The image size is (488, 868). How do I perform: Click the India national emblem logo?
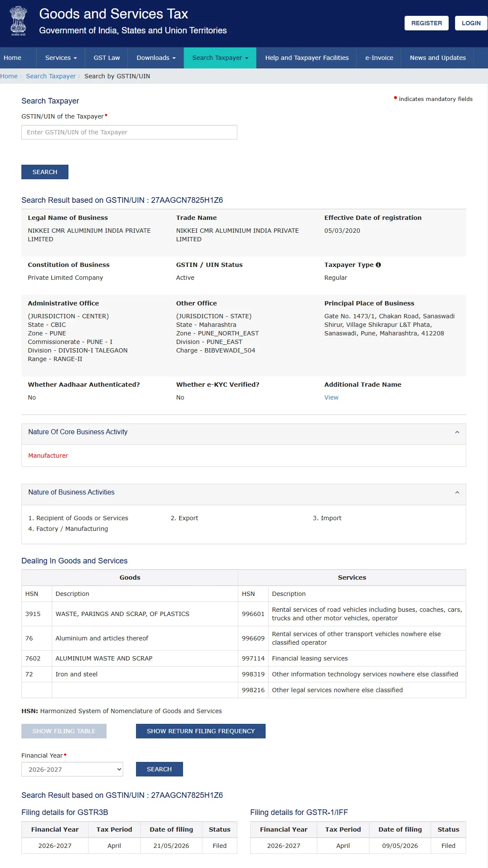tap(18, 21)
